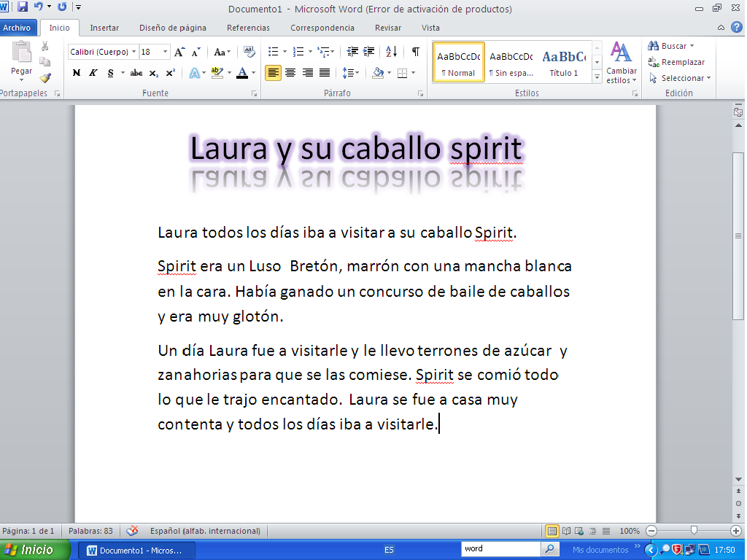Click the clear formatting eraser icon
The image size is (747, 560).
[249, 52]
